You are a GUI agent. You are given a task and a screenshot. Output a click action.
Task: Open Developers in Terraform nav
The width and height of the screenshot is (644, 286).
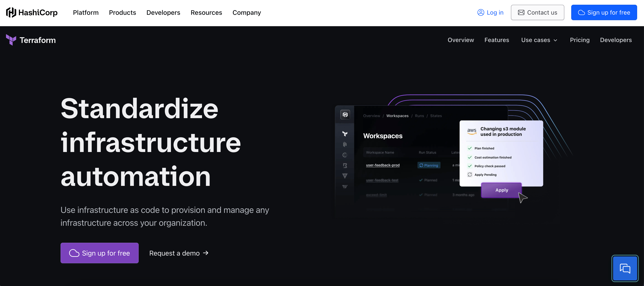coord(616,40)
